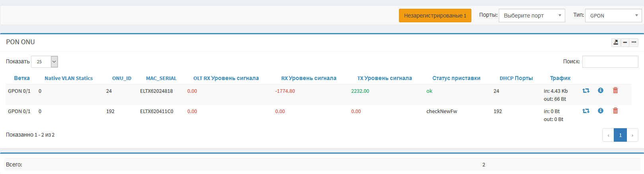The image size is (644, 174).
Task: Click PON ONU panel title
Action: (x=20, y=42)
